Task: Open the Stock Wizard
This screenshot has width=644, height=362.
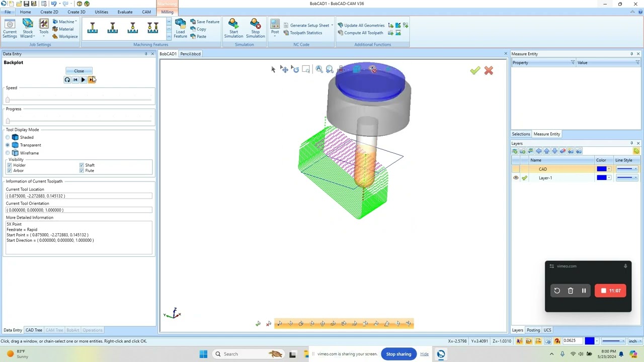Action: (28, 29)
